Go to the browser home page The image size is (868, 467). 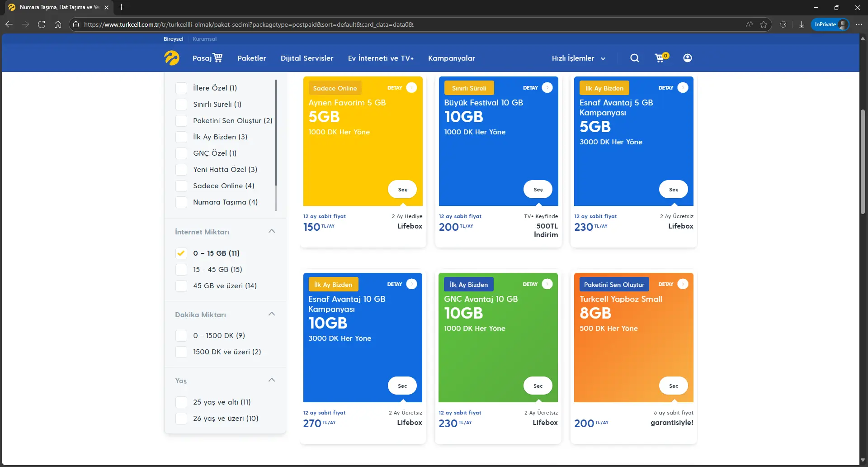coord(58,24)
